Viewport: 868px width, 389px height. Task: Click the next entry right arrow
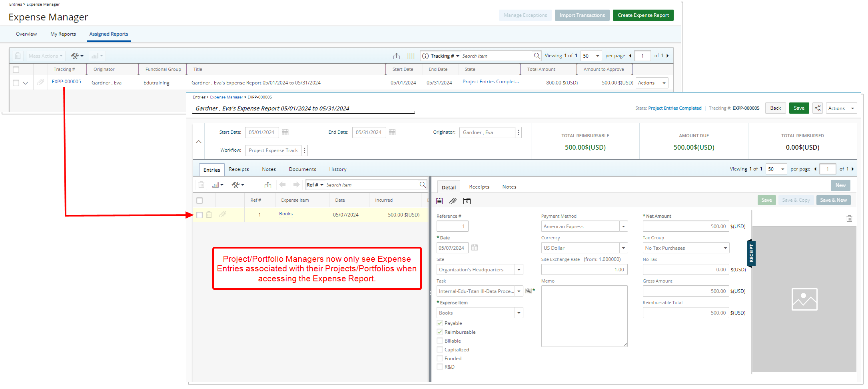[296, 184]
